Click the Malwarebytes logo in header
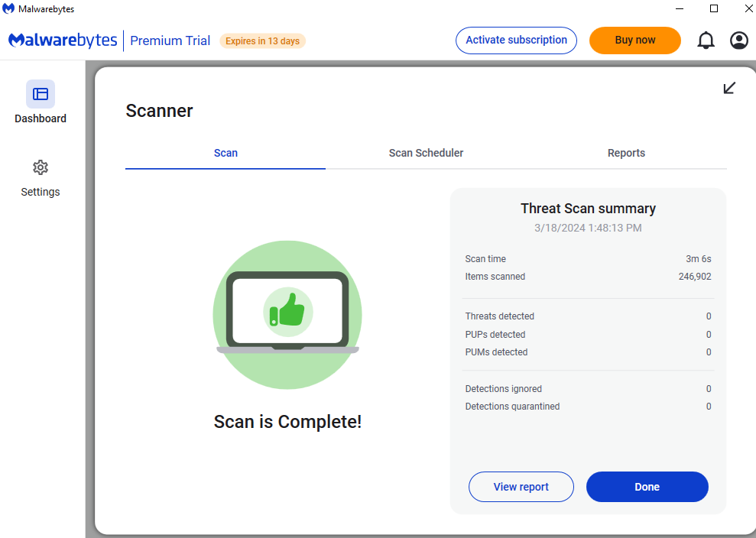Screen dimensions: 756x538 click(x=63, y=41)
